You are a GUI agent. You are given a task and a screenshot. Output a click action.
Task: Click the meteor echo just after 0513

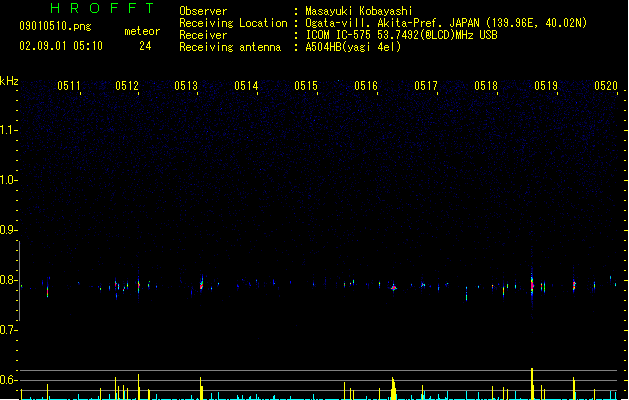(x=202, y=284)
